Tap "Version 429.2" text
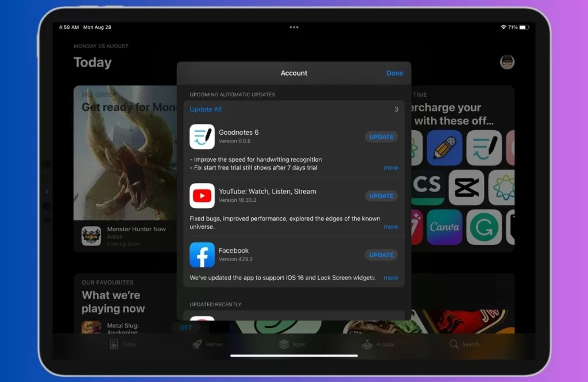The width and height of the screenshot is (588, 382). pyautogui.click(x=235, y=259)
